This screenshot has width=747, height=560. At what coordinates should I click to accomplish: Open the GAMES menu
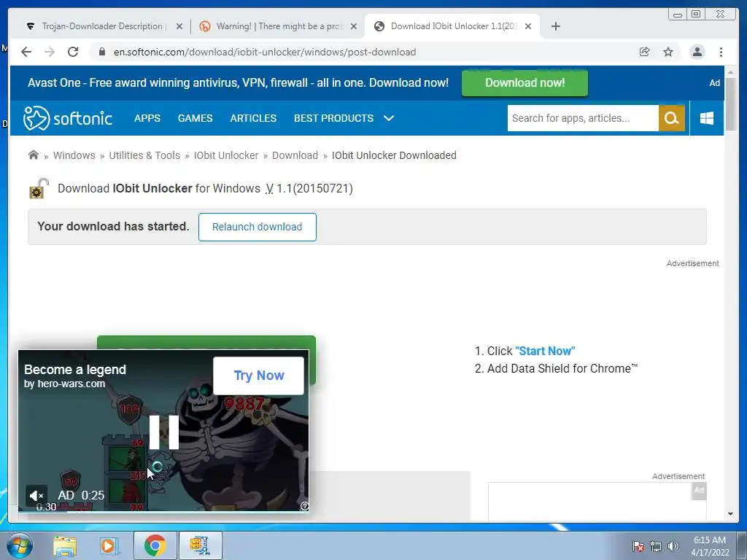point(196,118)
